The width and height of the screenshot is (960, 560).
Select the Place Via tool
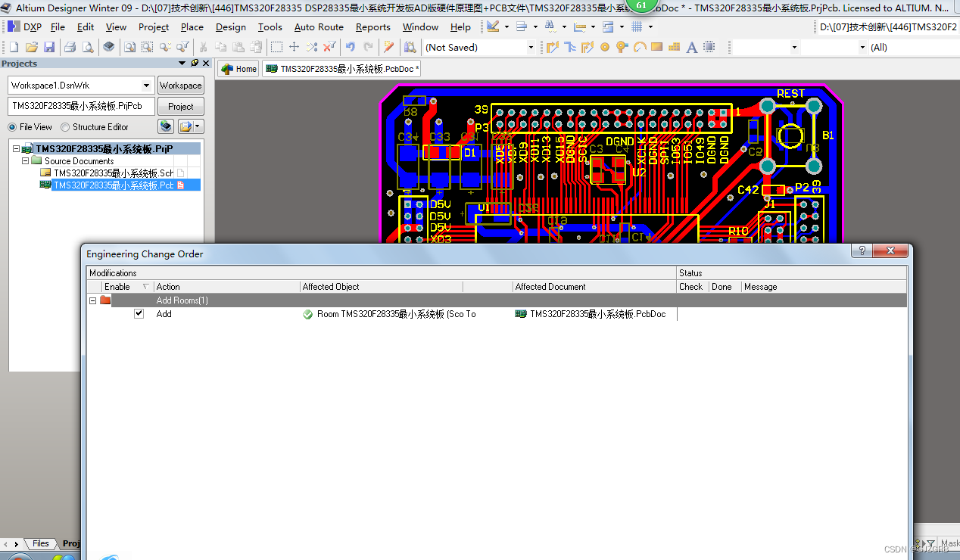pos(622,47)
